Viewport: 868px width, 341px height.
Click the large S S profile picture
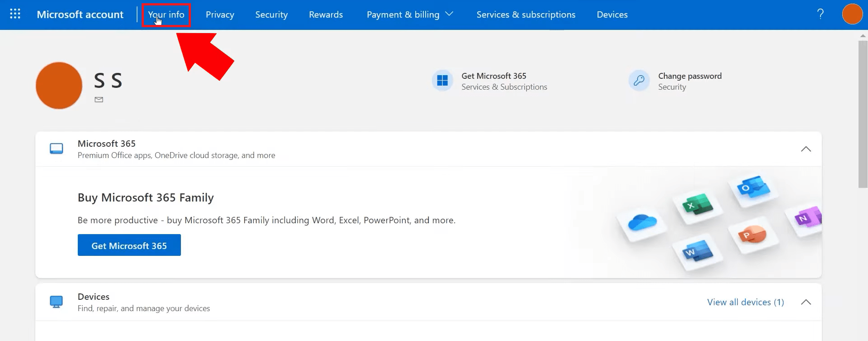(59, 86)
